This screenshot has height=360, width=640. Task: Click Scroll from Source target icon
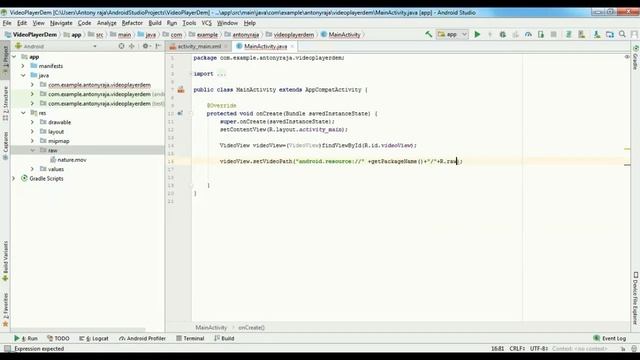tap(121, 46)
